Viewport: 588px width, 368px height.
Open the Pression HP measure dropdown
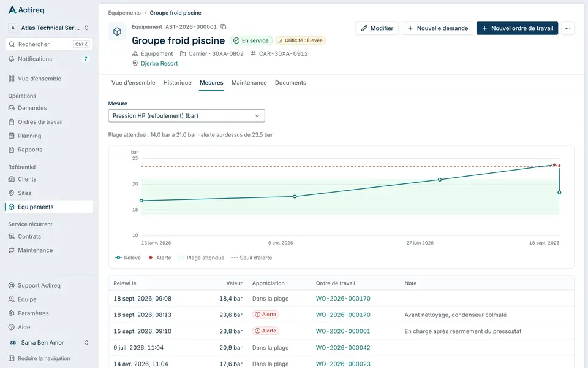click(x=186, y=116)
